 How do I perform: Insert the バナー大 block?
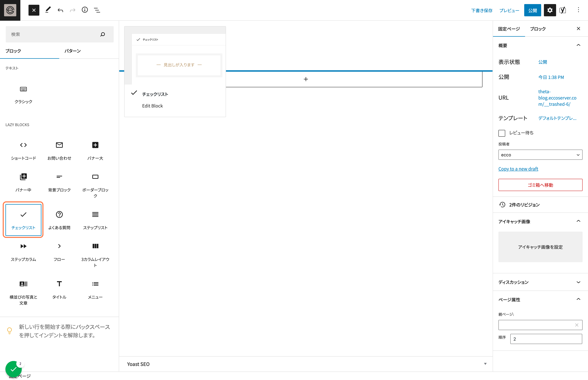click(95, 151)
